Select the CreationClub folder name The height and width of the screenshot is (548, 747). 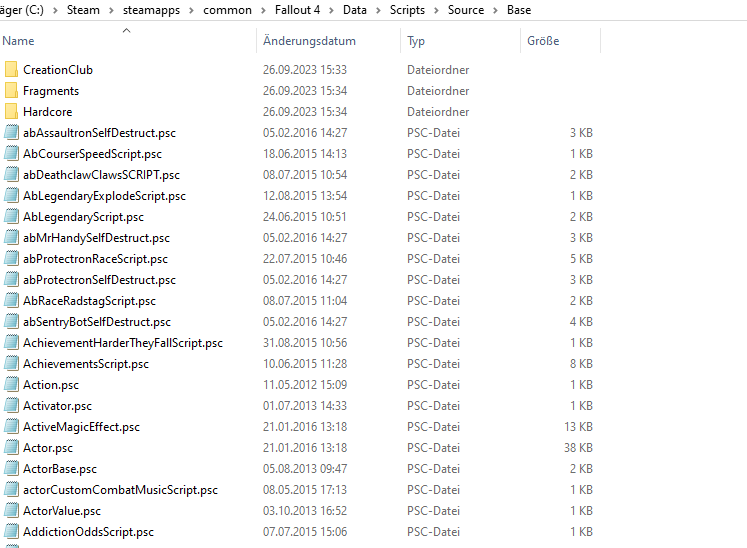(58, 70)
